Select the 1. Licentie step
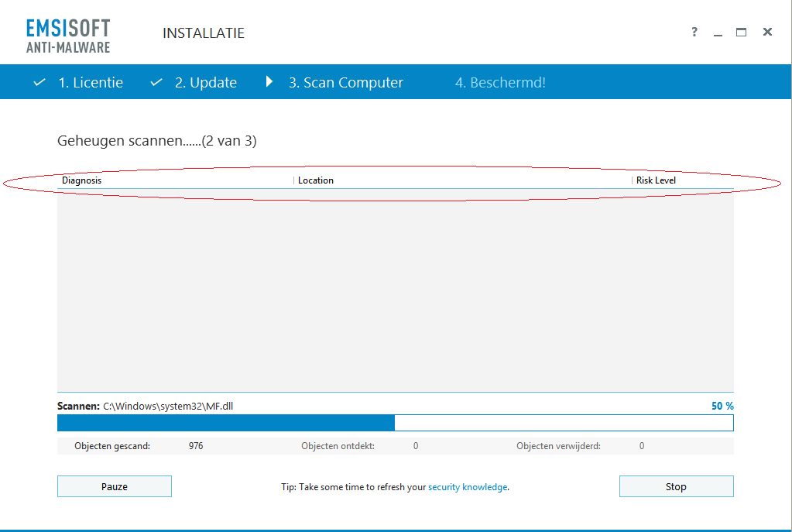Image resolution: width=792 pixels, height=532 pixels. click(91, 82)
